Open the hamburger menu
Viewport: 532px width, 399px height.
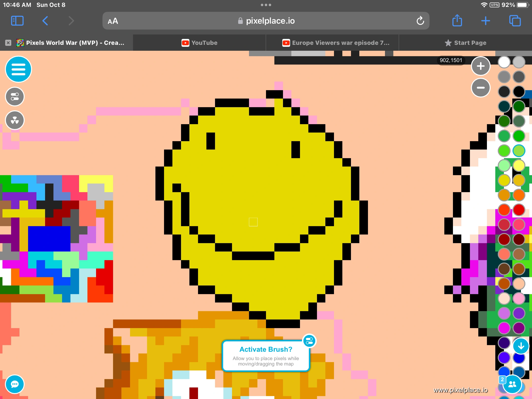tap(18, 69)
